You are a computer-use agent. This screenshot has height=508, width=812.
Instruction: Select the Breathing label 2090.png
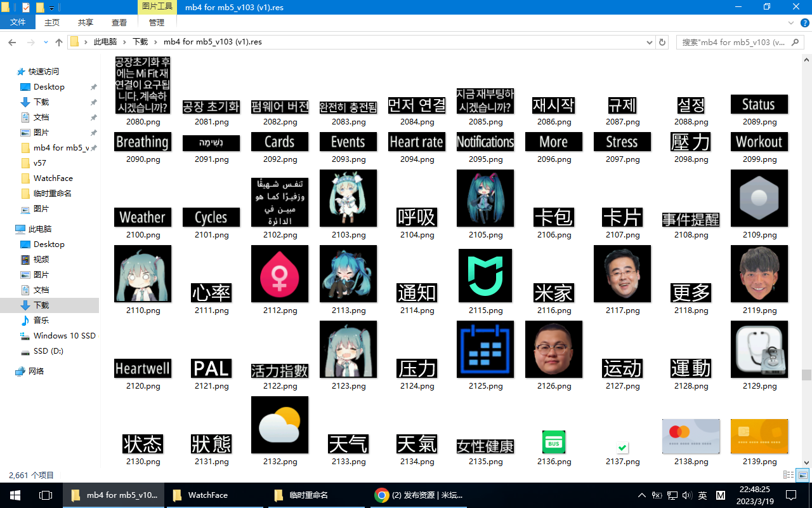[x=143, y=142]
